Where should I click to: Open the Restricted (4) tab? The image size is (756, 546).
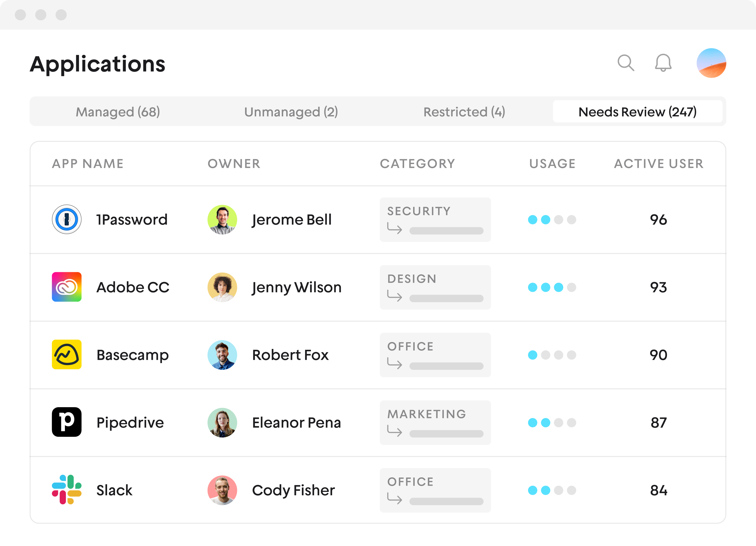click(464, 112)
